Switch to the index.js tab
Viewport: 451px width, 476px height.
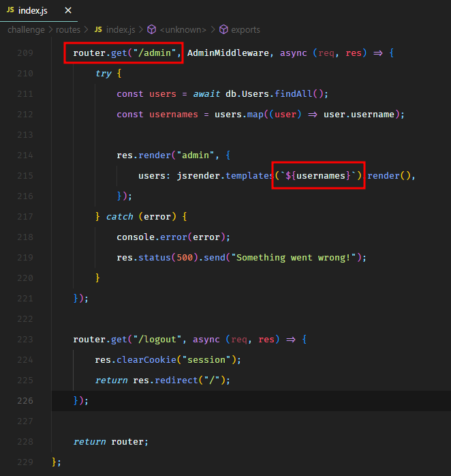[x=33, y=11]
